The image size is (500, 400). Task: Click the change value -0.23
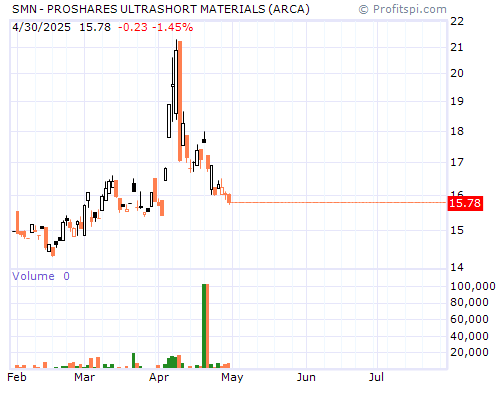[133, 27]
